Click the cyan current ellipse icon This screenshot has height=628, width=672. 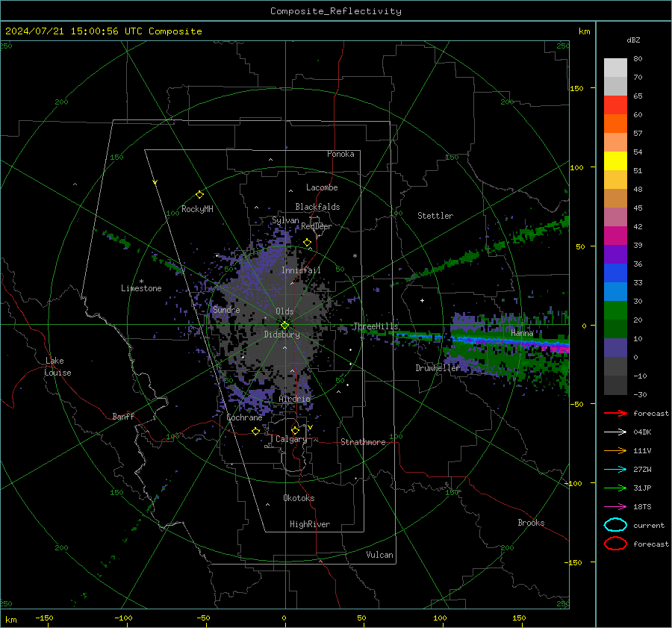click(615, 525)
